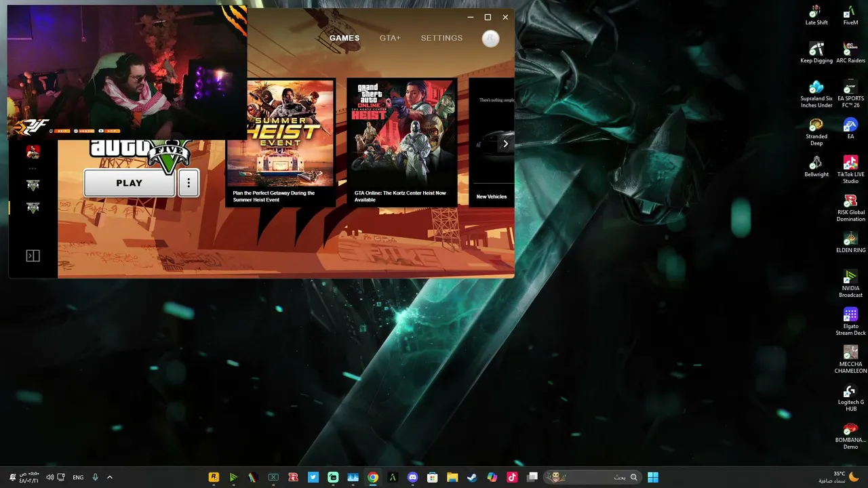
Task: Advance the news carousel with right arrow
Action: 505,144
